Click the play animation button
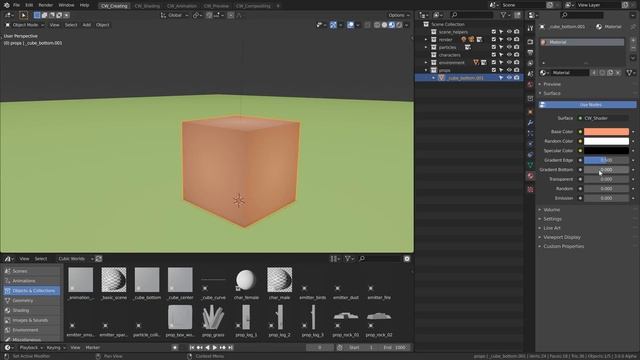This screenshot has height=360, width=640. click(x=215, y=347)
